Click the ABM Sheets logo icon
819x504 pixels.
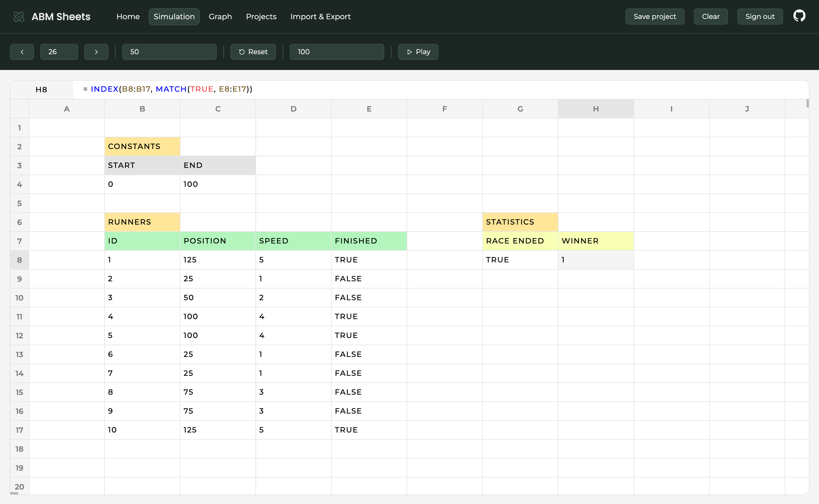19,17
